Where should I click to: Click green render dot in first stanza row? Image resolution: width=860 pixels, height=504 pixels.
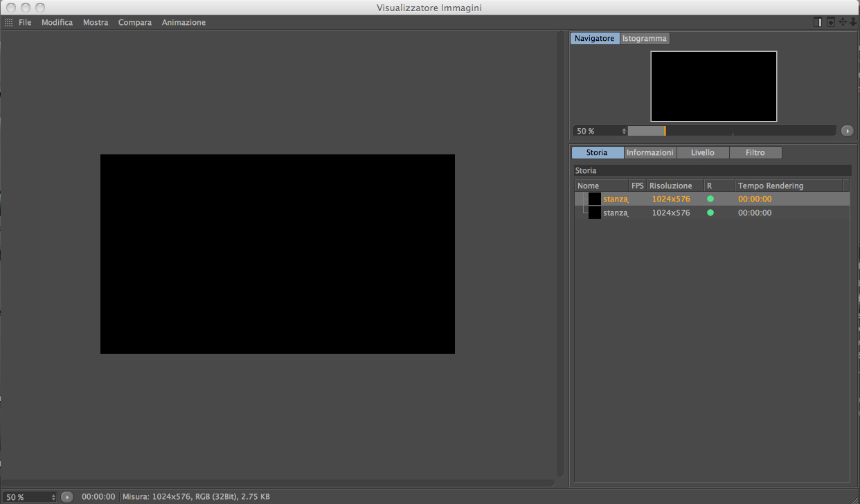point(710,199)
